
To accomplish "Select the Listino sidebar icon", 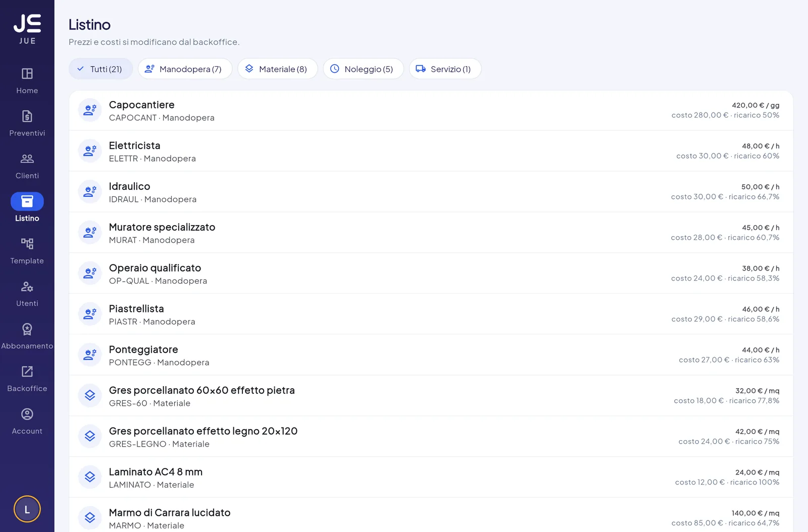I will [x=27, y=201].
